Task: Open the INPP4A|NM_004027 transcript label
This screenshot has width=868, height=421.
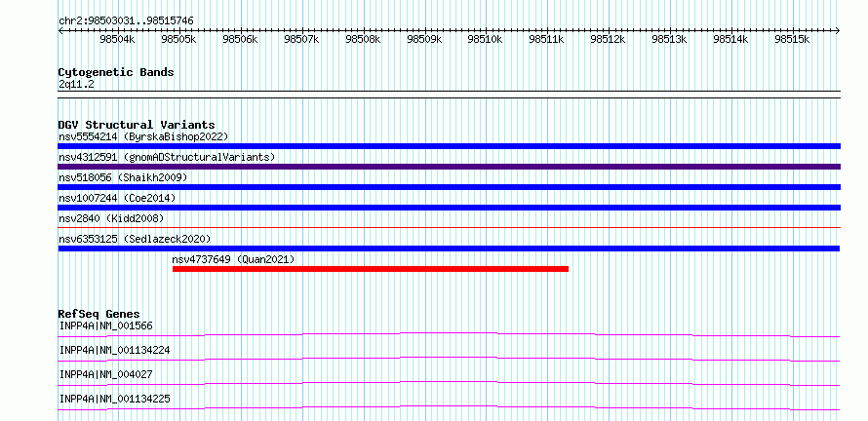Action: pyautogui.click(x=105, y=374)
